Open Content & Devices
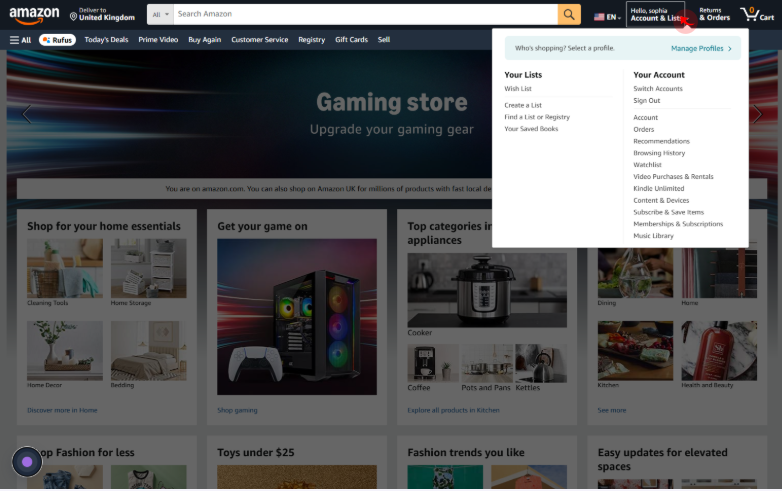This screenshot has width=782, height=491. pos(661,200)
